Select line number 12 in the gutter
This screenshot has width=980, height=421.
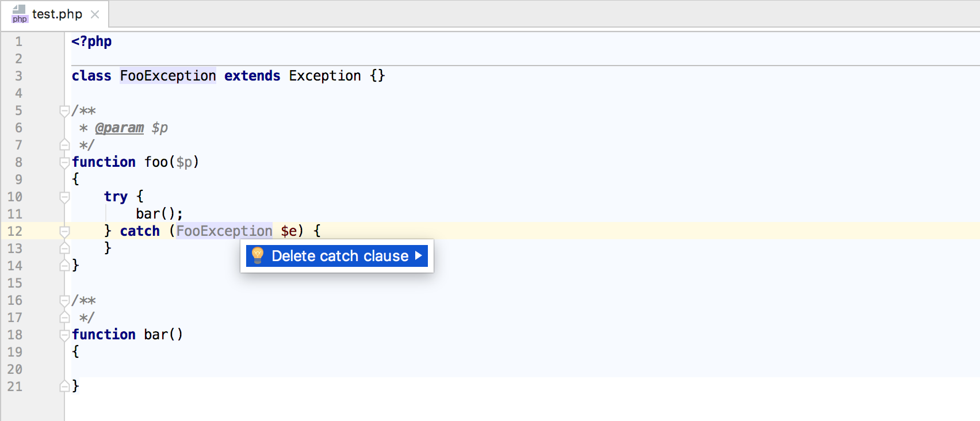(x=16, y=231)
